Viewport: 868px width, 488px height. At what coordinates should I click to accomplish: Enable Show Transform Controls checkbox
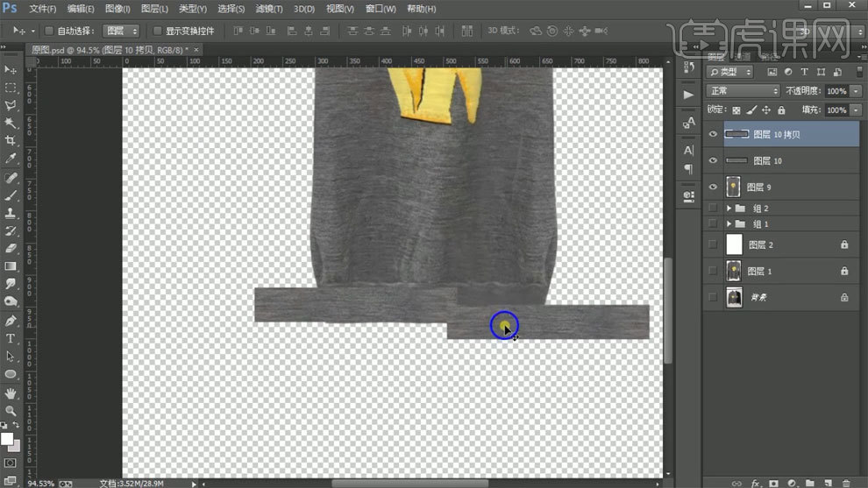tap(157, 31)
